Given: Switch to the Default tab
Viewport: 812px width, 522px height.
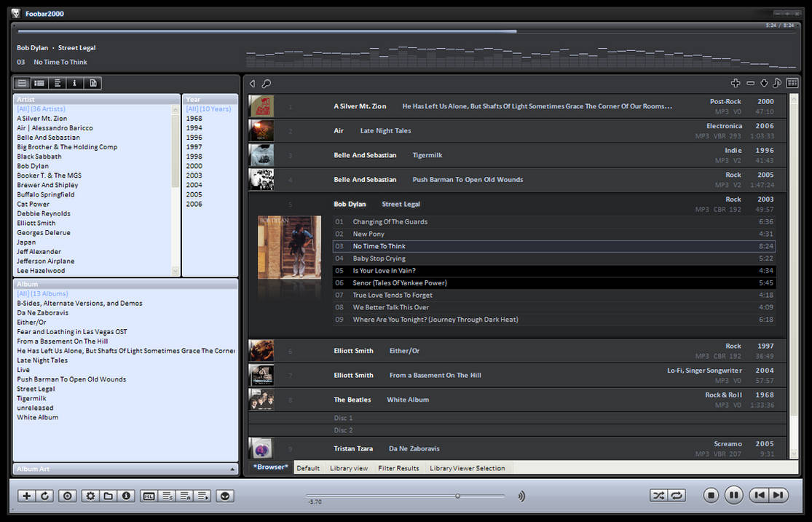Looking at the screenshot, I should coord(308,468).
